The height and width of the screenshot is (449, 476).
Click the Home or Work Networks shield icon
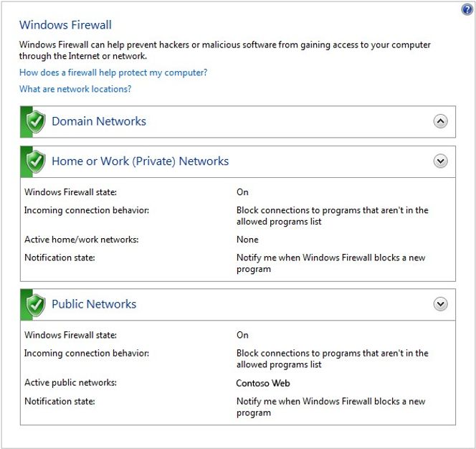pyautogui.click(x=35, y=161)
